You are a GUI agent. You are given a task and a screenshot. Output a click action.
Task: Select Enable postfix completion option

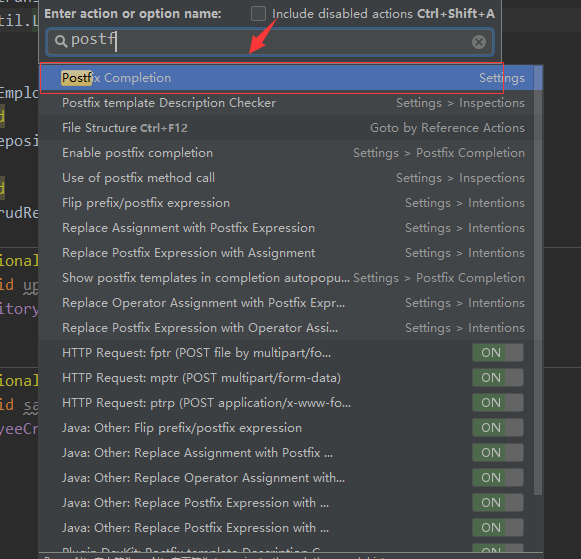pyautogui.click(x=286, y=153)
